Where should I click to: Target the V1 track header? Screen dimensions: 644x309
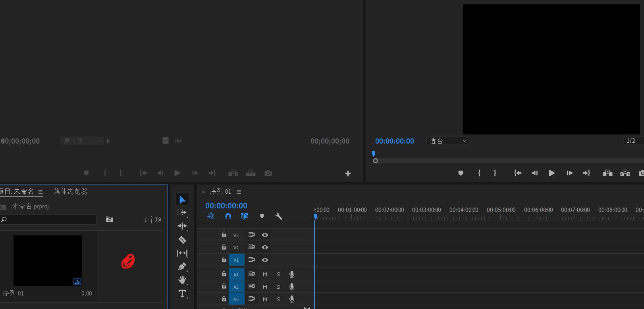[x=236, y=260]
